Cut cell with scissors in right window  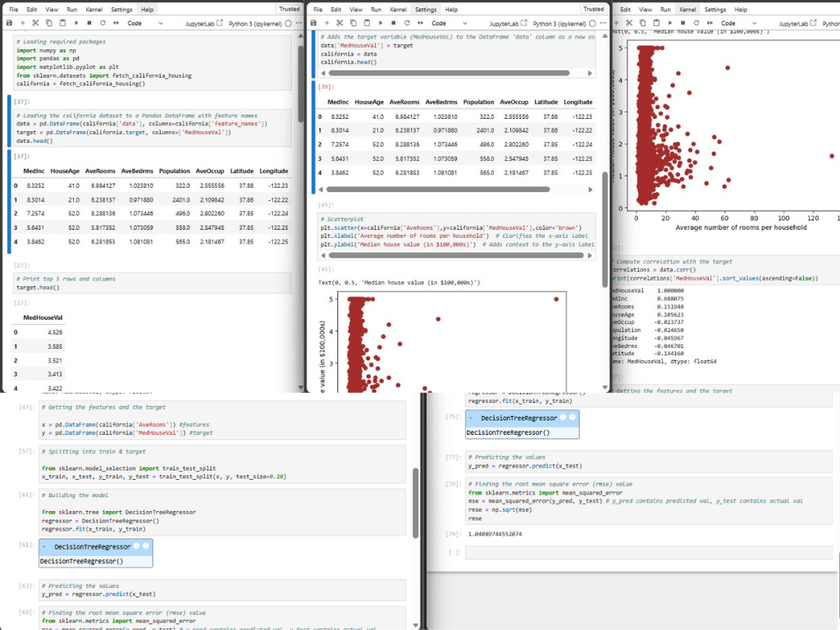[x=629, y=23]
